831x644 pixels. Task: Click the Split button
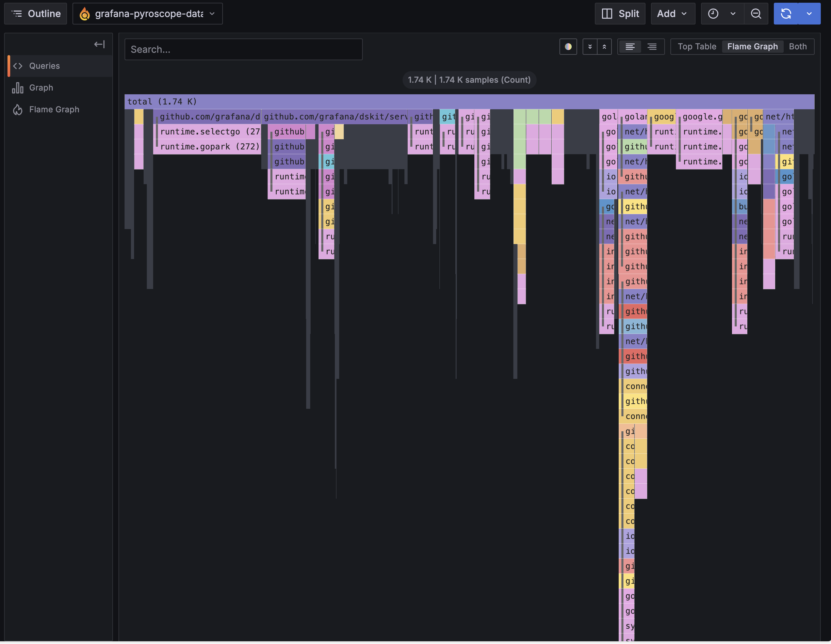pyautogui.click(x=620, y=13)
